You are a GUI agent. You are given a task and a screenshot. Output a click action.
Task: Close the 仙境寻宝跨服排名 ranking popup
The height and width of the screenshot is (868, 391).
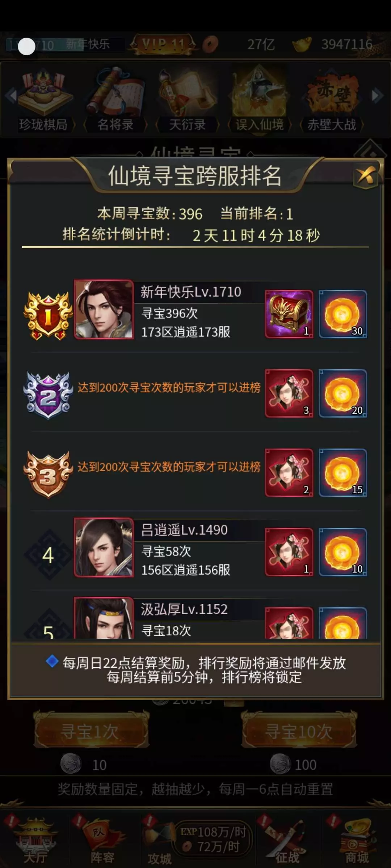[x=366, y=176]
